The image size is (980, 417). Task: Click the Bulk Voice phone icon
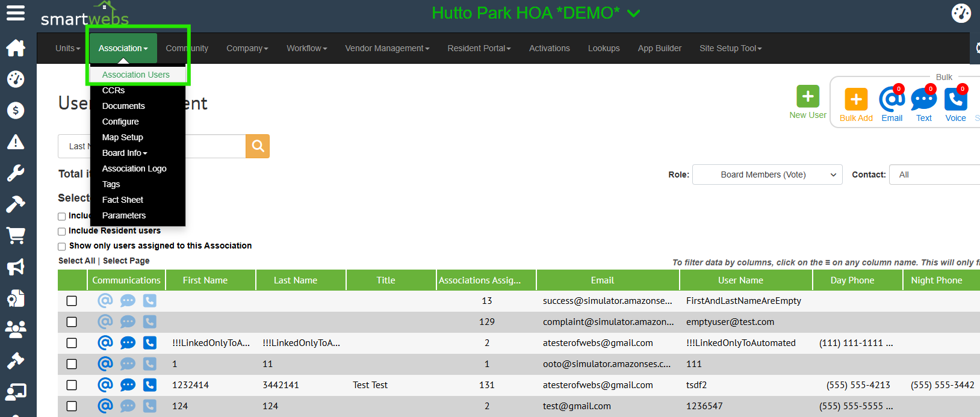pyautogui.click(x=955, y=99)
